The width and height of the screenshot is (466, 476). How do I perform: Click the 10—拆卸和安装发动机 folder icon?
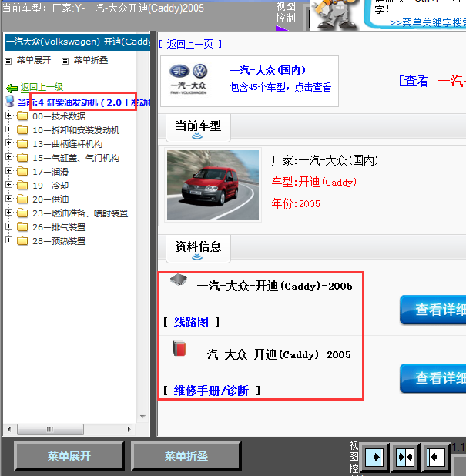click(x=22, y=130)
